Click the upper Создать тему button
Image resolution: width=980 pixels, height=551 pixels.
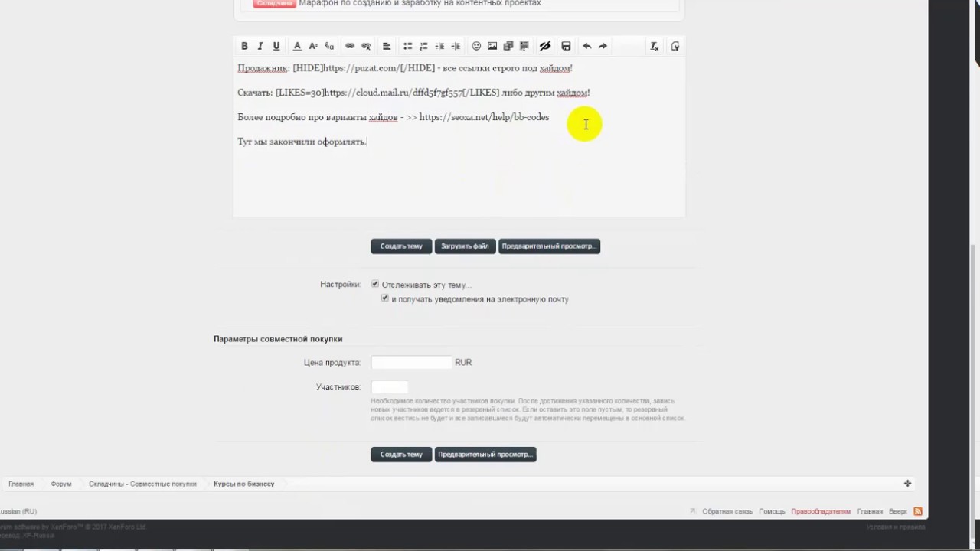tap(401, 246)
